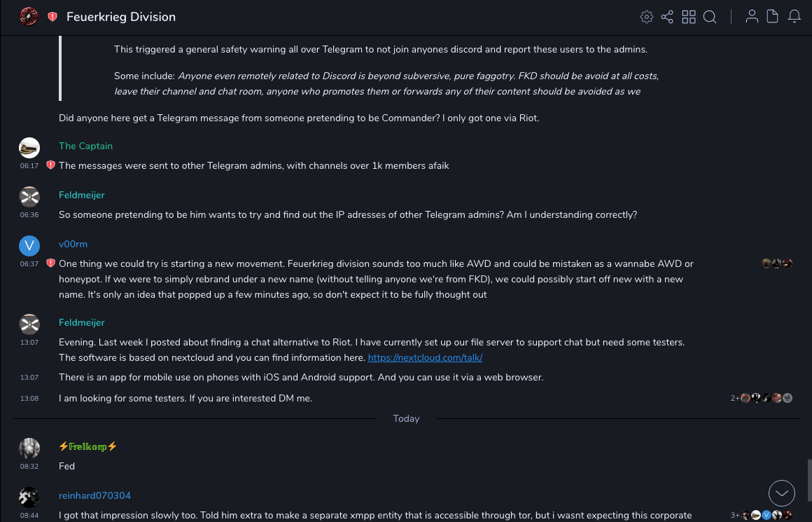Image resolution: width=812 pixels, height=522 pixels.
Task: Click read receipt avatars on v00rm message
Action: click(x=777, y=263)
